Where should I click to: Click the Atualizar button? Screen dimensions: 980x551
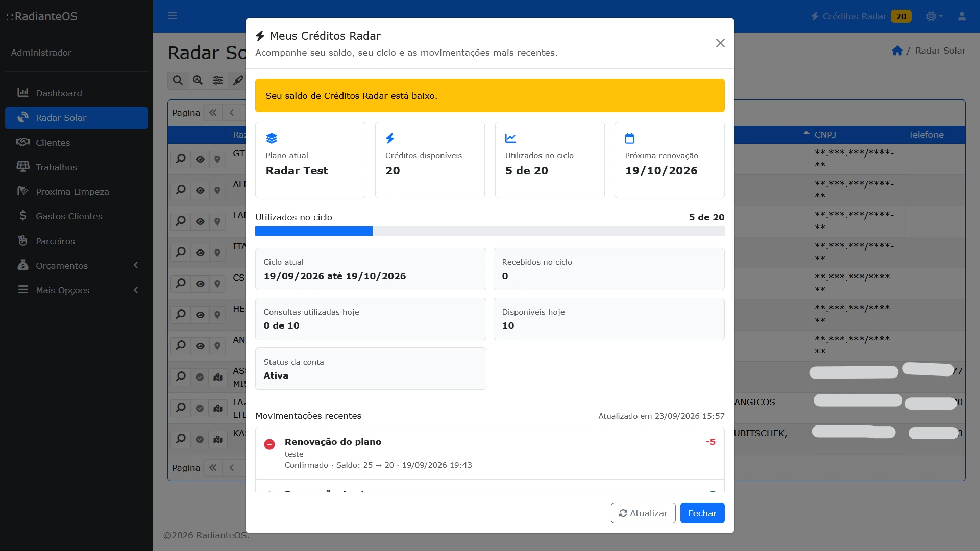(x=643, y=513)
